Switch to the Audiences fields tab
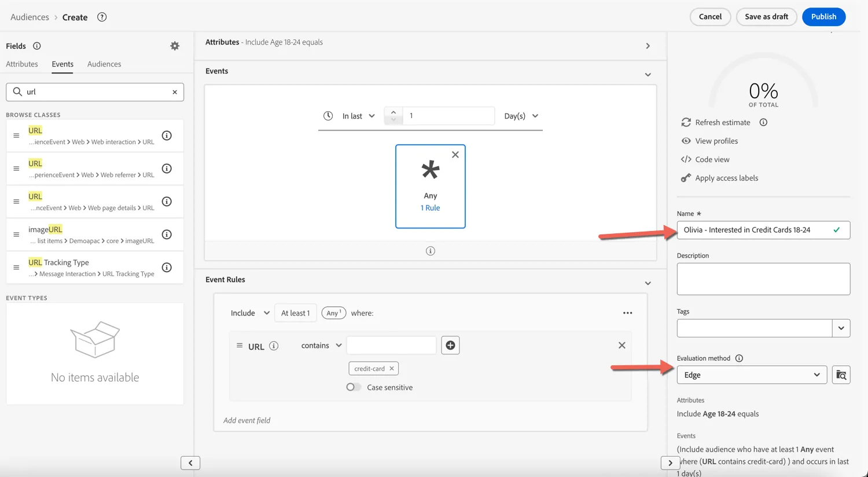This screenshot has height=477, width=868. (x=104, y=64)
